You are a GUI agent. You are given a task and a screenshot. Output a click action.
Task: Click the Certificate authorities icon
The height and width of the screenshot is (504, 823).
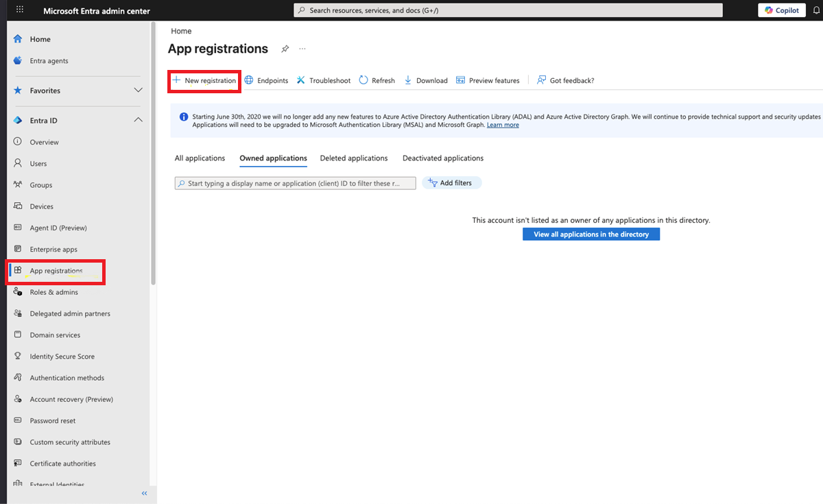18,464
